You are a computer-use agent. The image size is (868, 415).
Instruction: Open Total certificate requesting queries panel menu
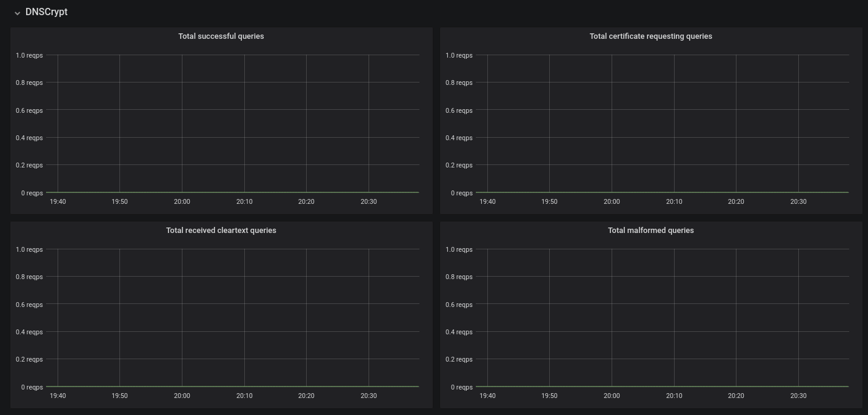[x=650, y=36]
